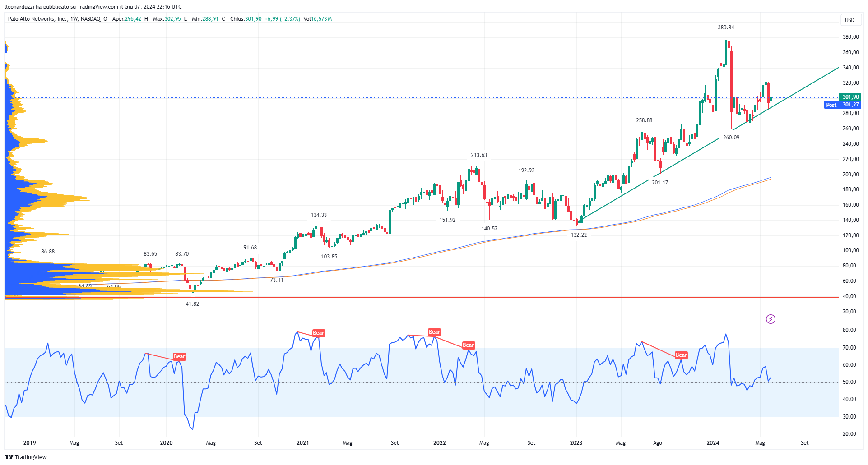The image size is (868, 465).
Task: Click the TradingView logo at bottom left
Action: point(26,457)
